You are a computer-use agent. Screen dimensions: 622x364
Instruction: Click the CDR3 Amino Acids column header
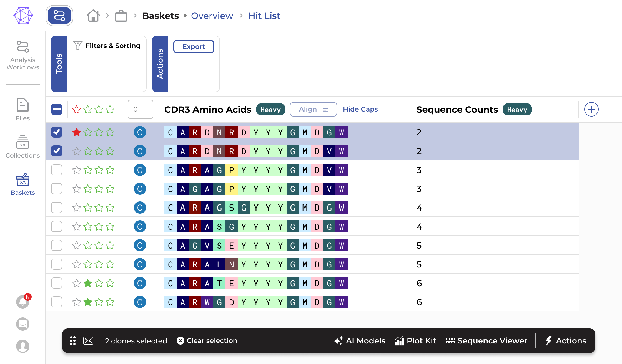tap(208, 109)
